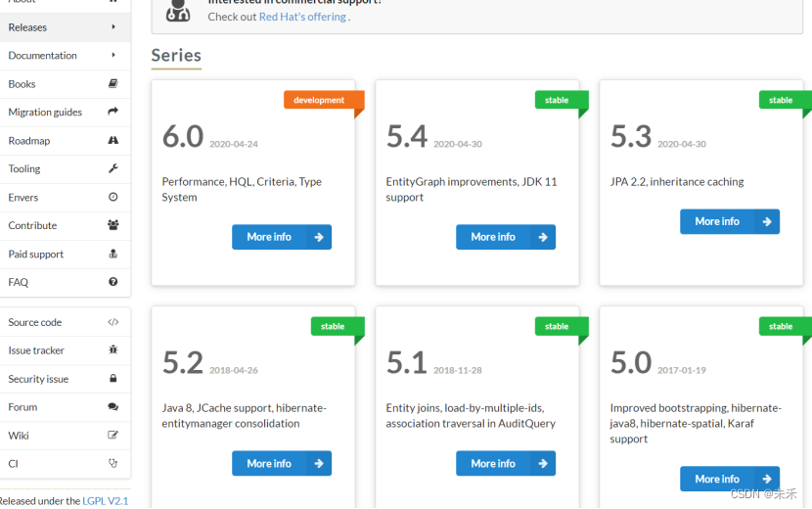Viewport: 812px width, 509px height.
Task: Select Contribute in the sidebar
Action: click(66, 225)
